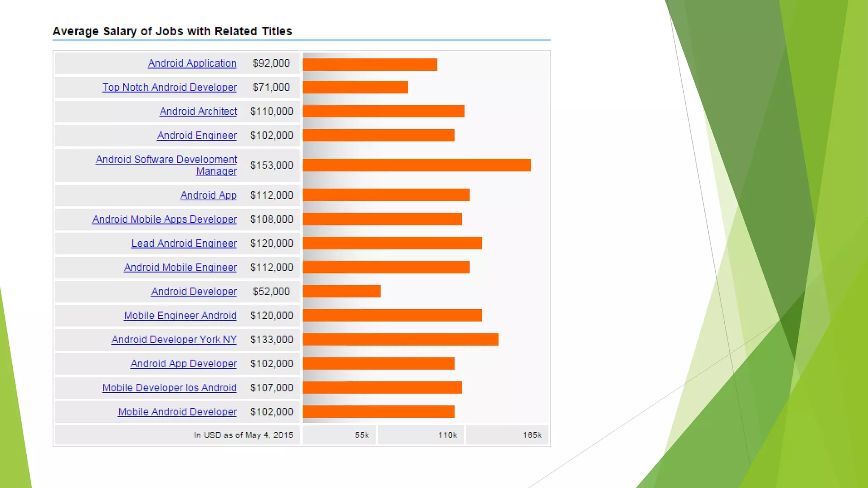
Task: Click the Android App link
Action: [208, 195]
